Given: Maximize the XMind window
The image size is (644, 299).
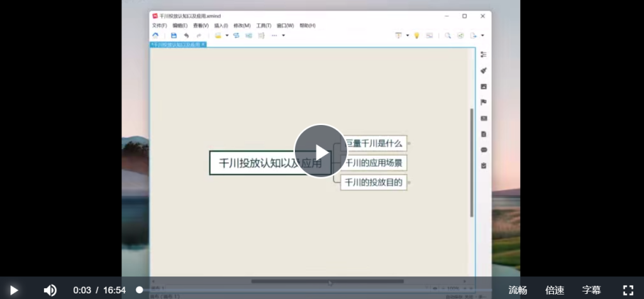Looking at the screenshot, I should 465,16.
